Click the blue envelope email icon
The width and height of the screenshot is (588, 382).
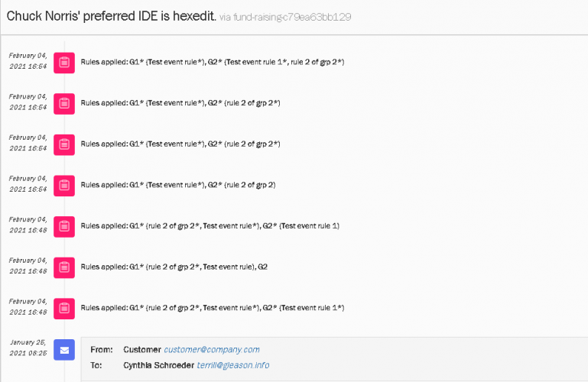click(x=64, y=349)
